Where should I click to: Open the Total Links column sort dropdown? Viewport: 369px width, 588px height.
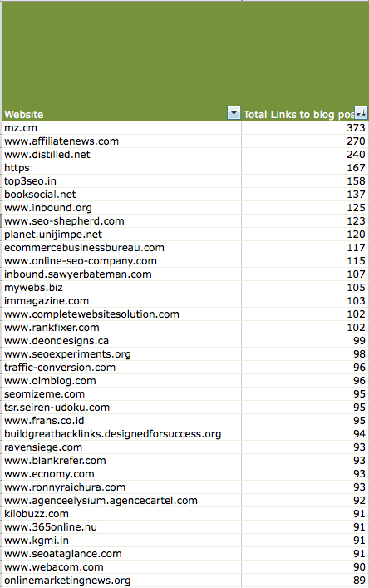[362, 112]
